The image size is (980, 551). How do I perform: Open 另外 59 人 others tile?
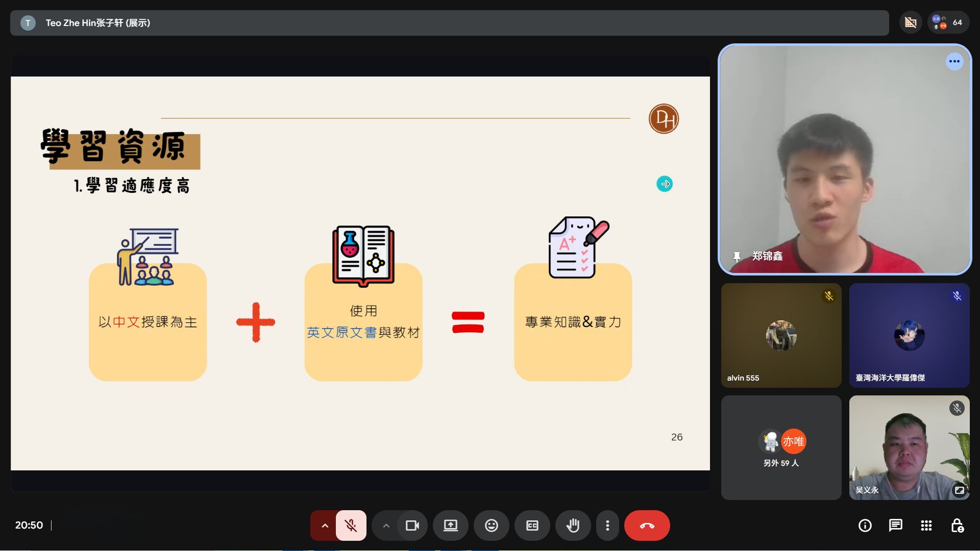point(781,447)
